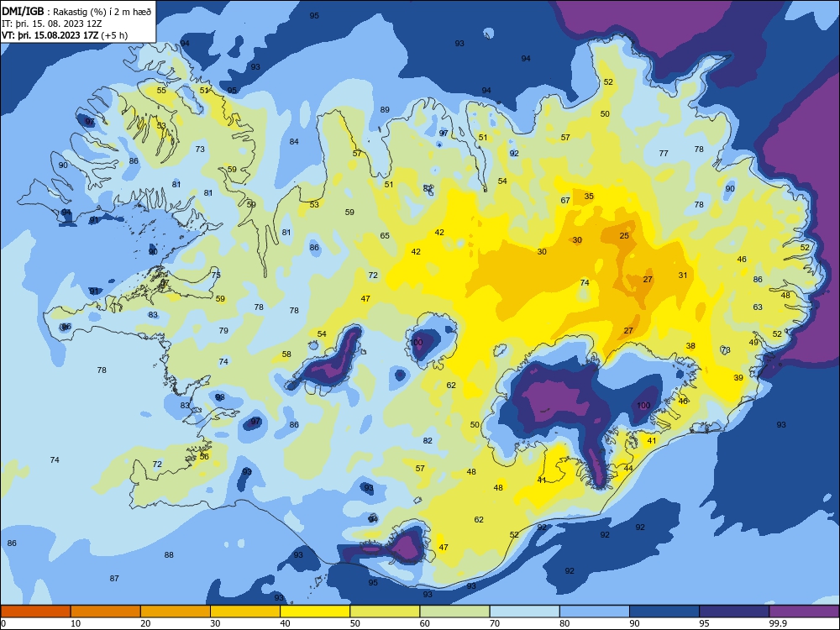Click the 80–90 blue legend swatch
840x630 pixels.
tap(595, 612)
